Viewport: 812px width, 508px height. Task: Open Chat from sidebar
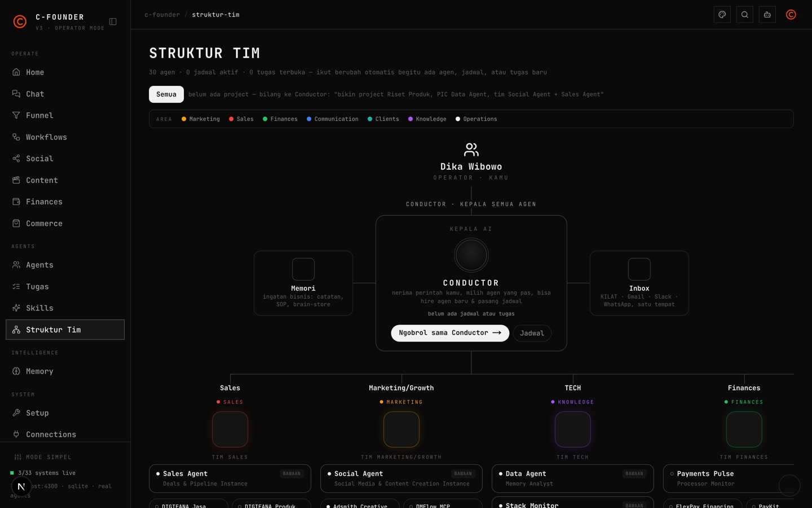tap(65, 94)
